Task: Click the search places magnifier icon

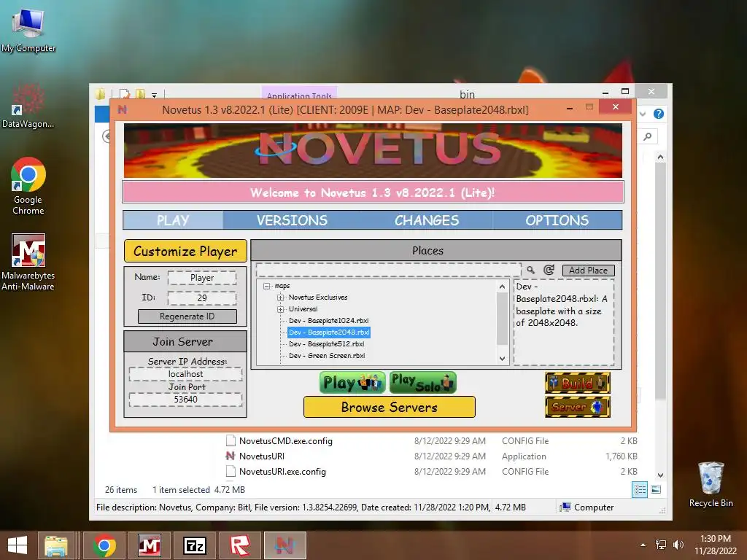Action: (x=531, y=270)
